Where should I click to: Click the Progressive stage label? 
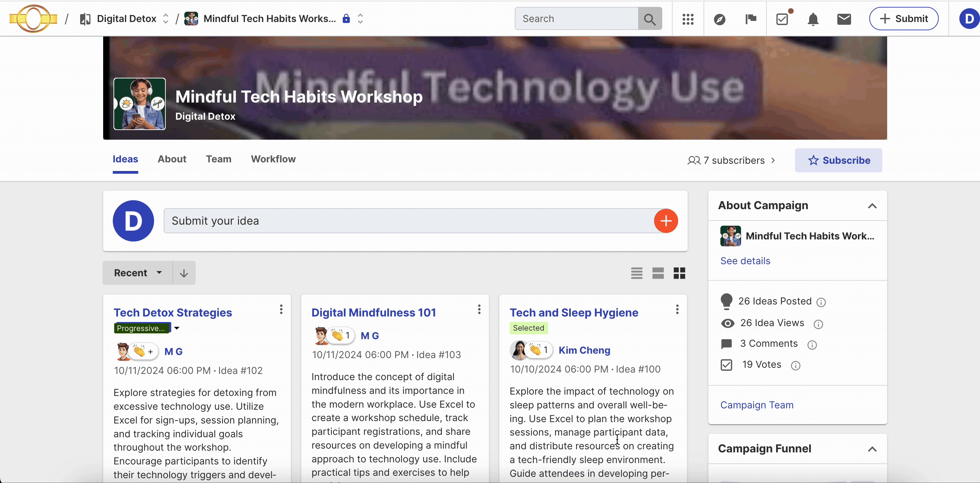(143, 328)
